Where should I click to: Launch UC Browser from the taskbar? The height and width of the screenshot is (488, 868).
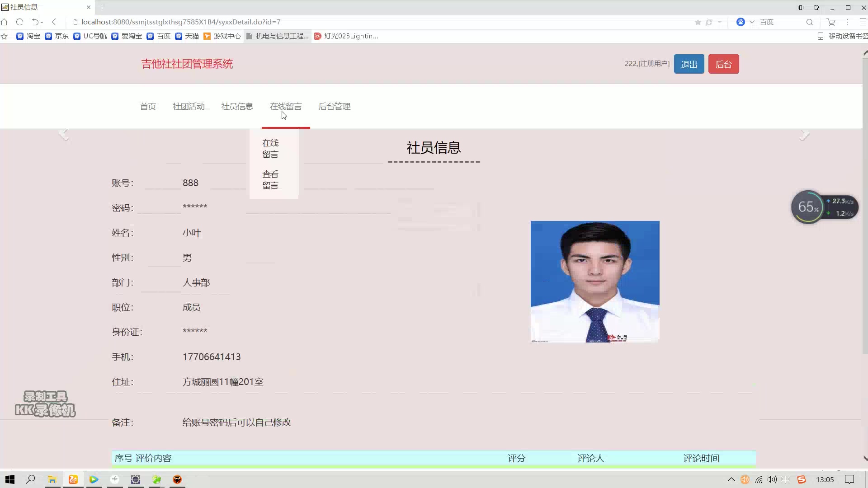(x=73, y=479)
